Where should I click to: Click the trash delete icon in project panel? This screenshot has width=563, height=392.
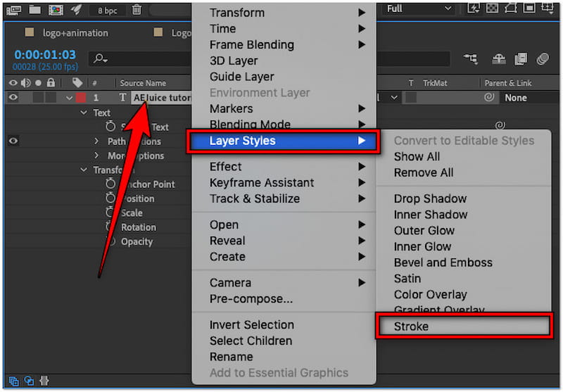[137, 9]
